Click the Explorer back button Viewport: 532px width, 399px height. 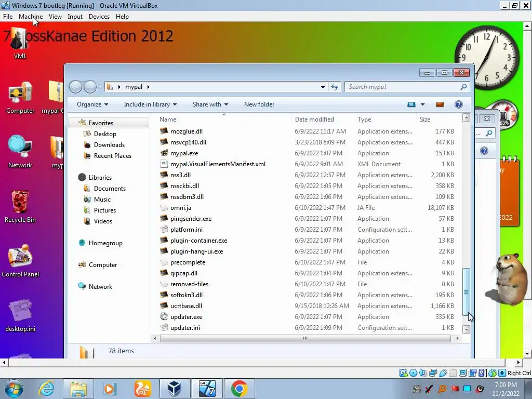[75, 87]
